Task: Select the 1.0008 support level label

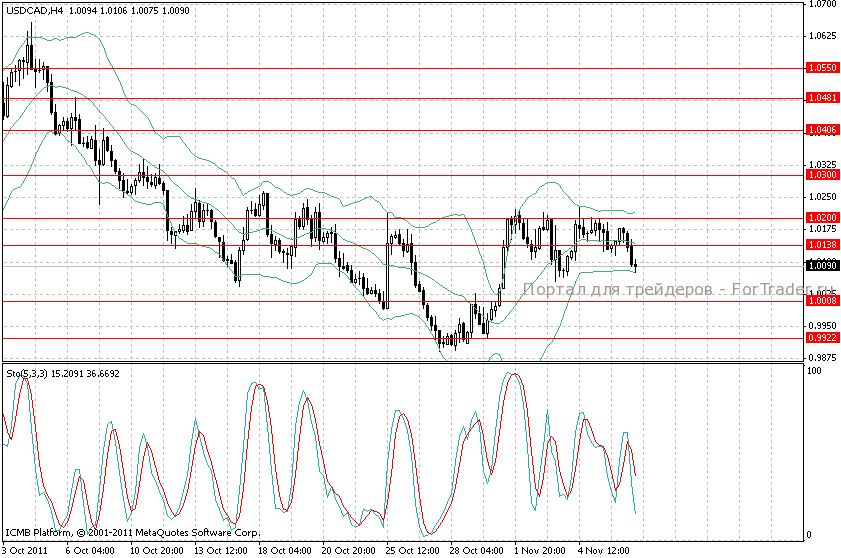Action: click(820, 300)
